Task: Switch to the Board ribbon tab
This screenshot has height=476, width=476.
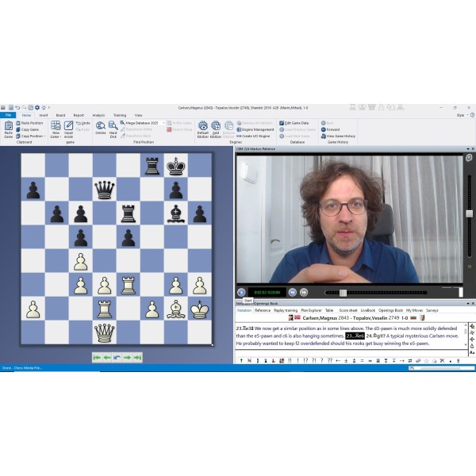Action: 61,115
